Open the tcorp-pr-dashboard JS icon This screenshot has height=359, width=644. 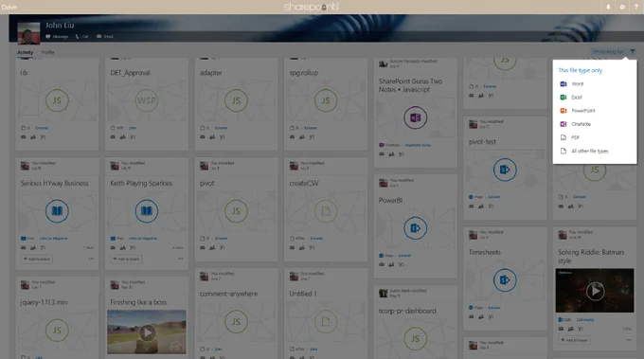coord(415,339)
